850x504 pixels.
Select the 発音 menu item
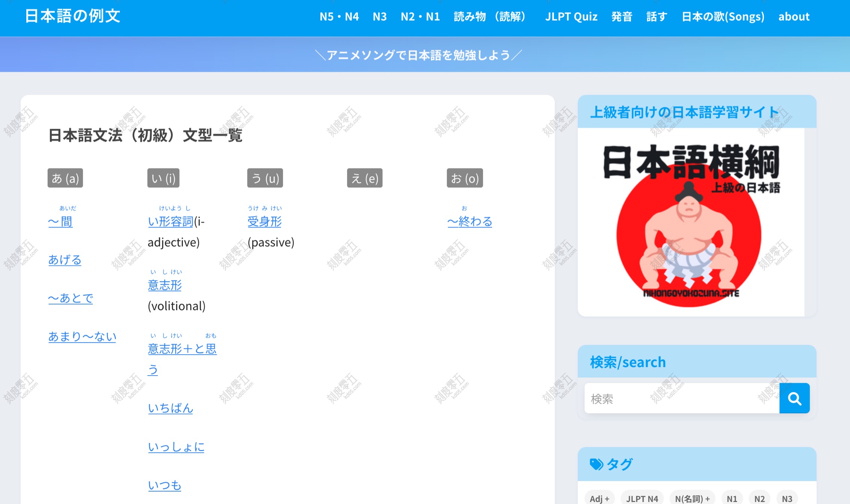pyautogui.click(x=622, y=16)
